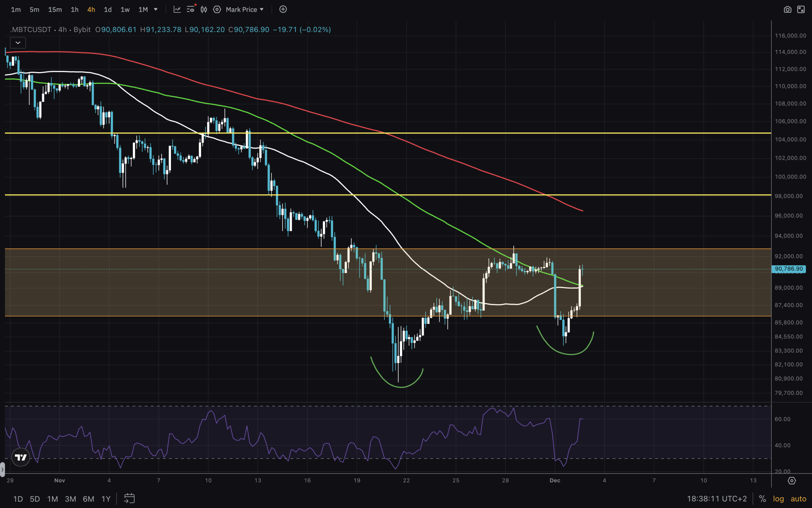Open the go-to-date calendar icon
Viewport: 812px width, 508px height.
129,498
